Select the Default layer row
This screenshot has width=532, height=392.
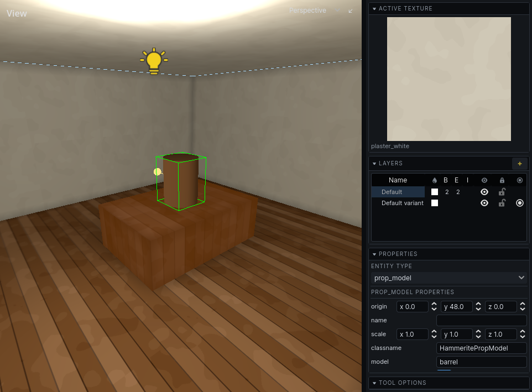398,192
